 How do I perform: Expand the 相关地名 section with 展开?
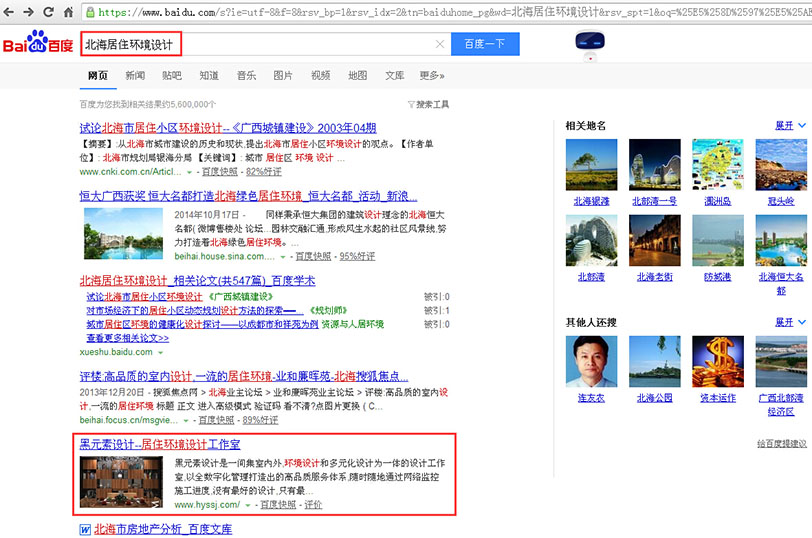pyautogui.click(x=790, y=125)
